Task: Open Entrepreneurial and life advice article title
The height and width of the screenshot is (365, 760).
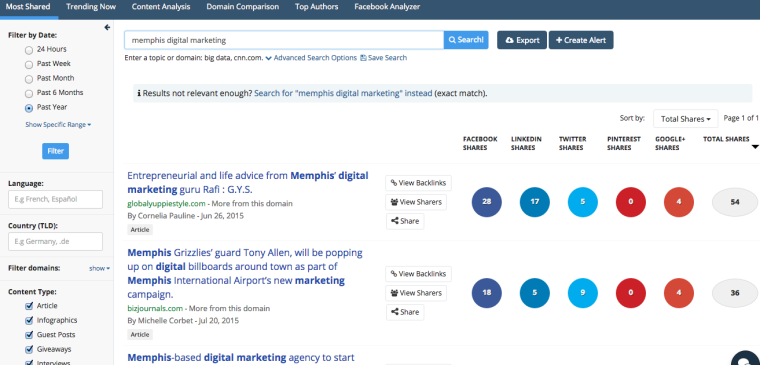Action: [x=248, y=182]
